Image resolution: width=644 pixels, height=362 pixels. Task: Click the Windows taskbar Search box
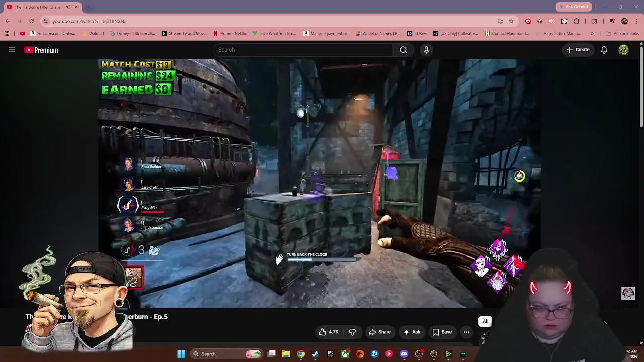tap(227, 354)
